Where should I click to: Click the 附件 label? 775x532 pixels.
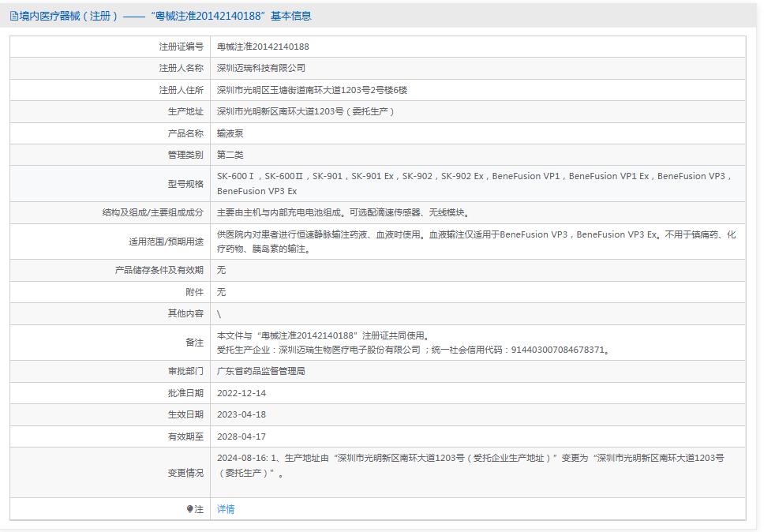point(194,292)
